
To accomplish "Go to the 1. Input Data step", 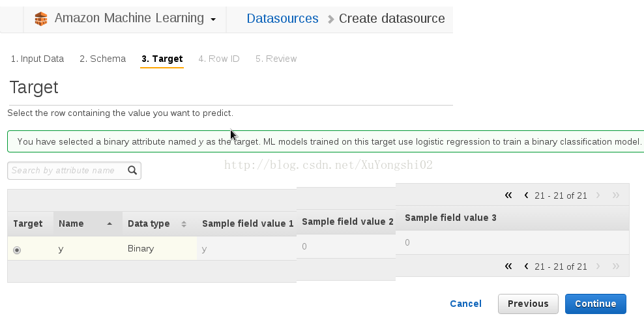I will point(37,59).
